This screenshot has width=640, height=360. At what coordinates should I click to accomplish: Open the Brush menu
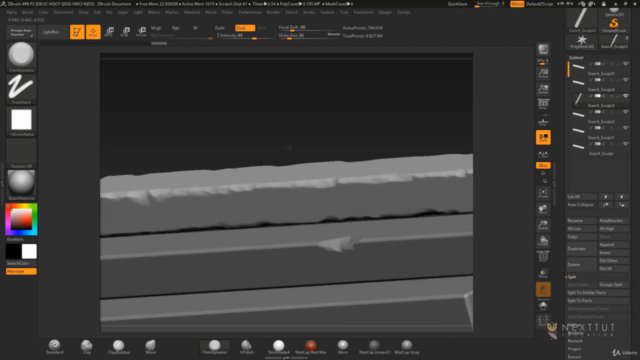pyautogui.click(x=28, y=12)
